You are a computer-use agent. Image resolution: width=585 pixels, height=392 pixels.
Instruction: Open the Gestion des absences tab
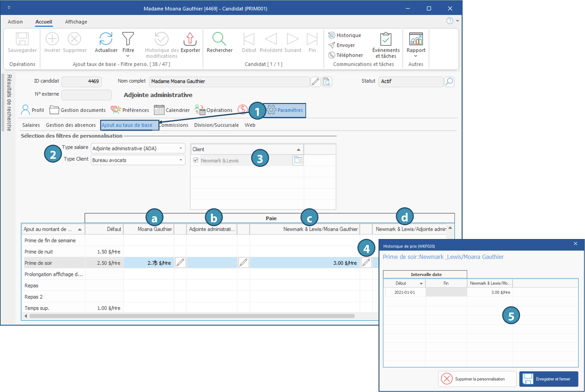[71, 125]
